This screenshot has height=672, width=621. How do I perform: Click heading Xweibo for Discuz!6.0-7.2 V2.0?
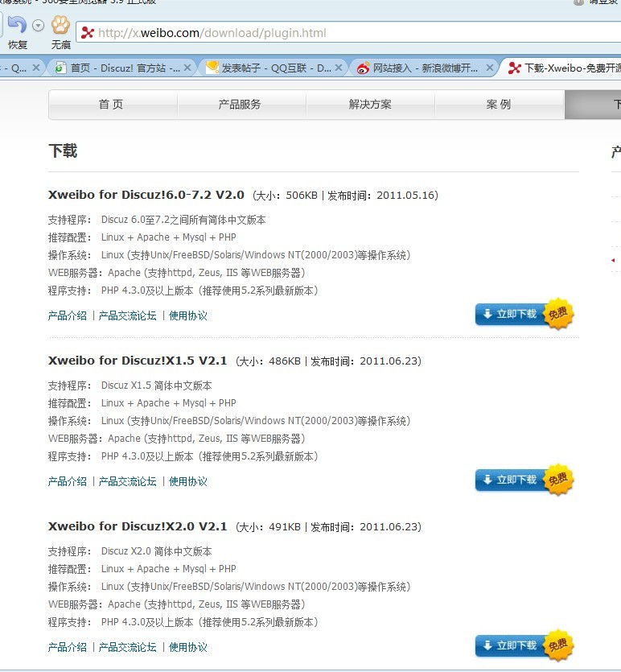pos(146,195)
